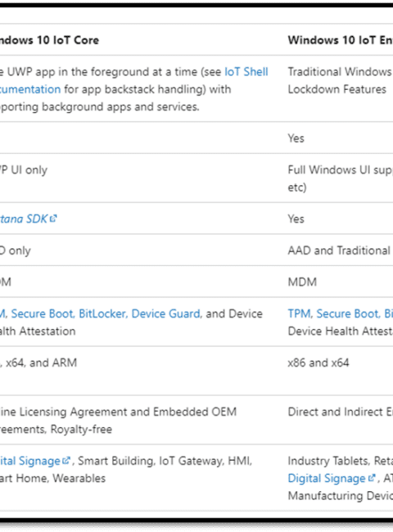
Task: Open TPM link in the Enterprise column
Action: point(300,313)
